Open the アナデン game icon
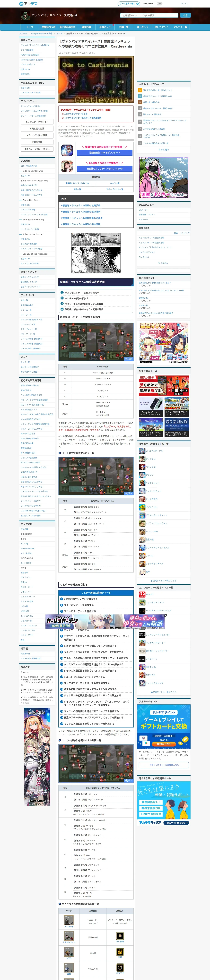 (142, 475)
